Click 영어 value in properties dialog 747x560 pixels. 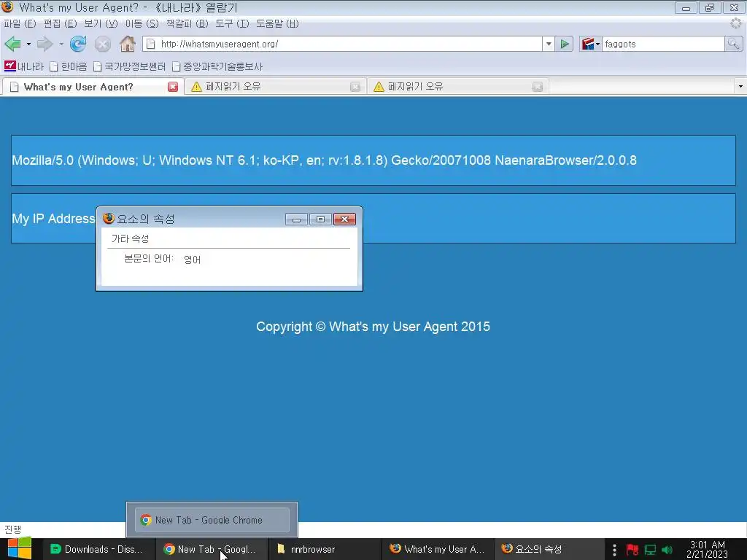point(192,260)
